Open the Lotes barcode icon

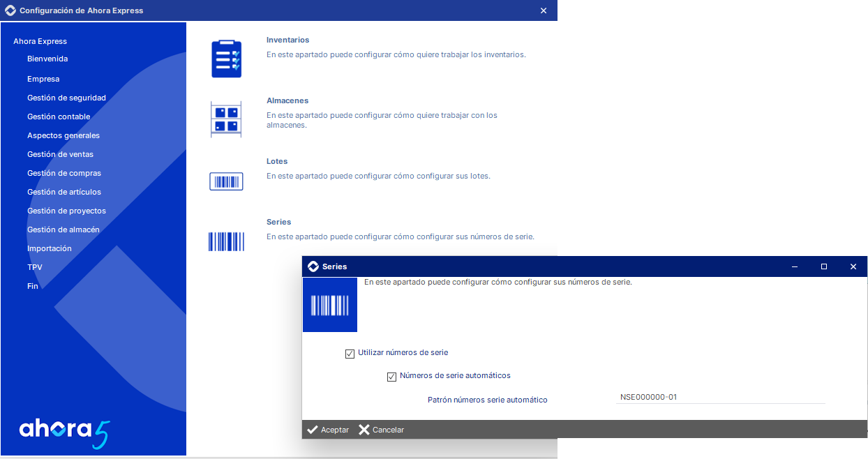(x=226, y=181)
